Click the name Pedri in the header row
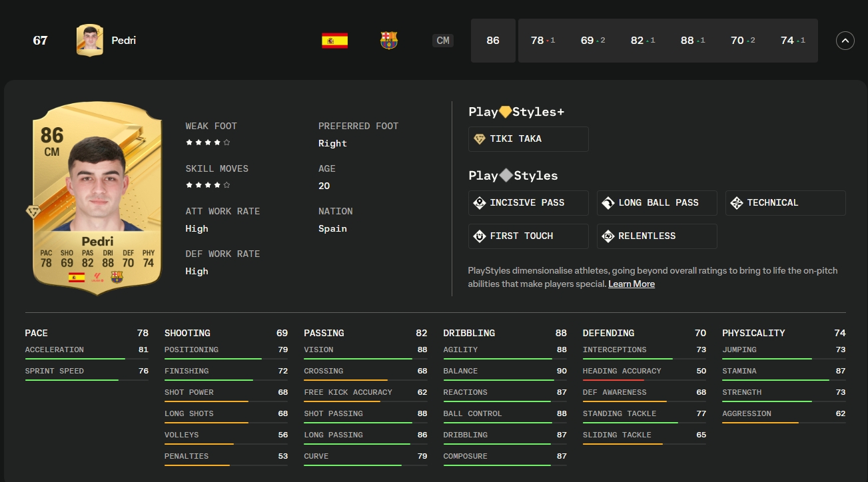Image resolution: width=868 pixels, height=482 pixels. (x=124, y=41)
